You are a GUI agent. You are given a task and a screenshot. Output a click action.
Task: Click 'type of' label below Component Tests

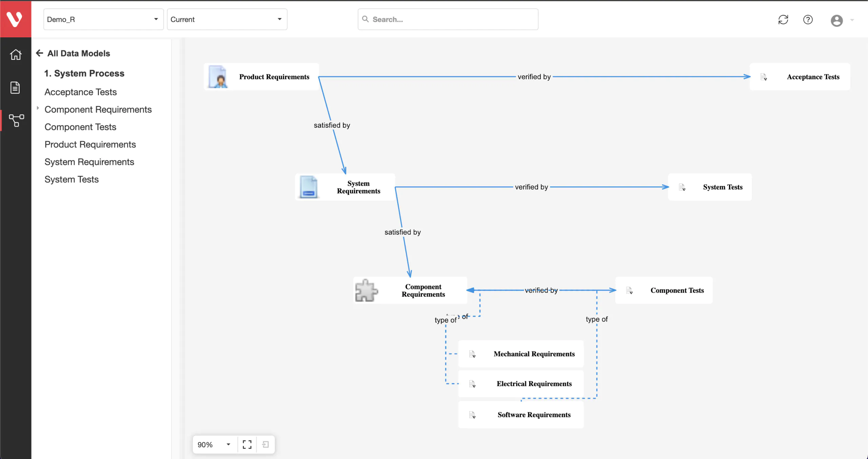(x=596, y=319)
